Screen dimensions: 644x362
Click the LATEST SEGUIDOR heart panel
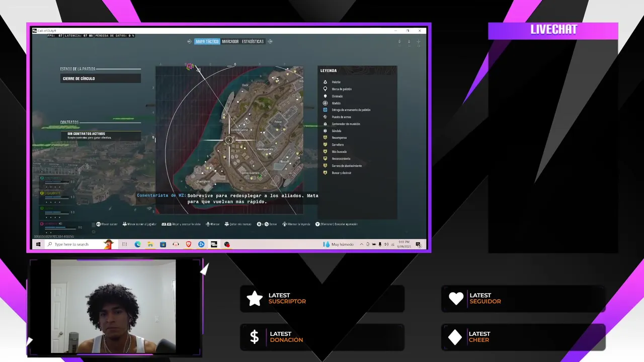click(523, 299)
